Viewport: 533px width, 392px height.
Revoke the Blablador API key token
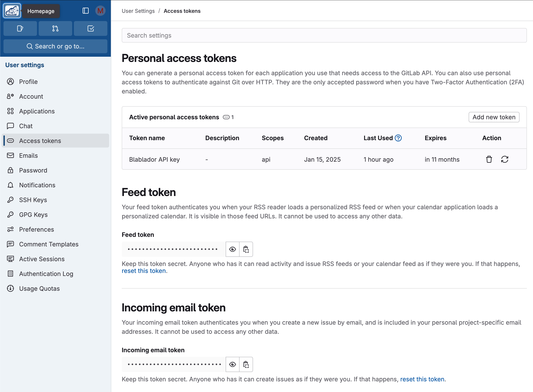pyautogui.click(x=489, y=159)
